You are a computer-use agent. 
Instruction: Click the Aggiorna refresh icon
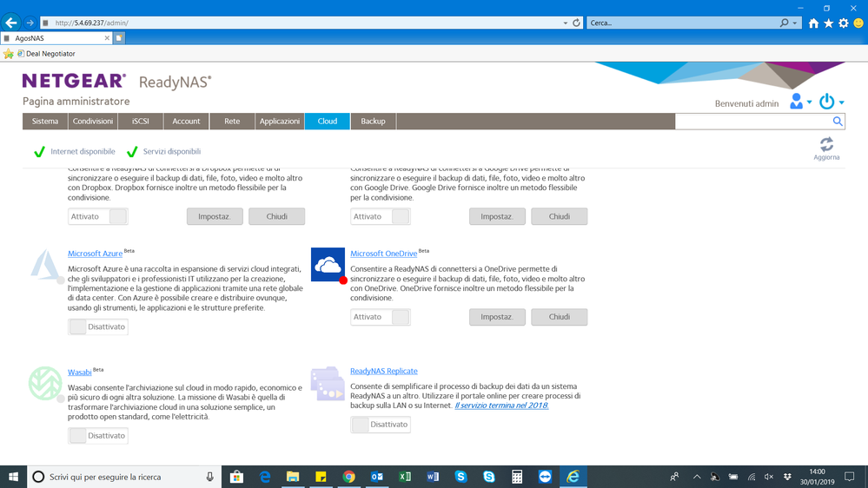coord(826,145)
